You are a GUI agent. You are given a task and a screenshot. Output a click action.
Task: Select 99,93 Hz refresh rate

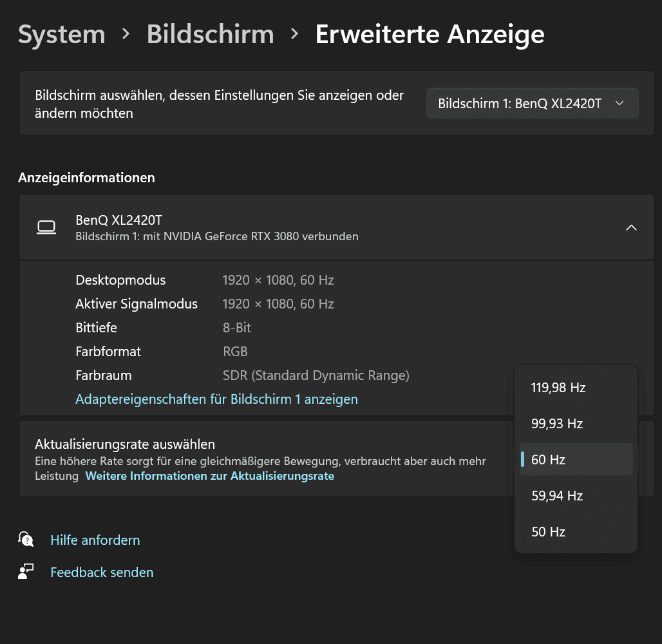pyautogui.click(x=576, y=424)
